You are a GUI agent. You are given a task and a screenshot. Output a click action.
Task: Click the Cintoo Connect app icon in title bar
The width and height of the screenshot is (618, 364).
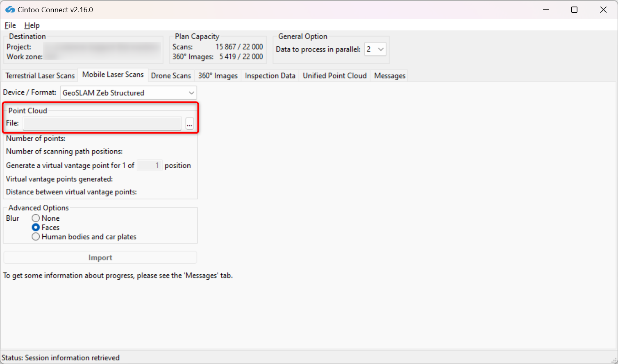coord(10,9)
